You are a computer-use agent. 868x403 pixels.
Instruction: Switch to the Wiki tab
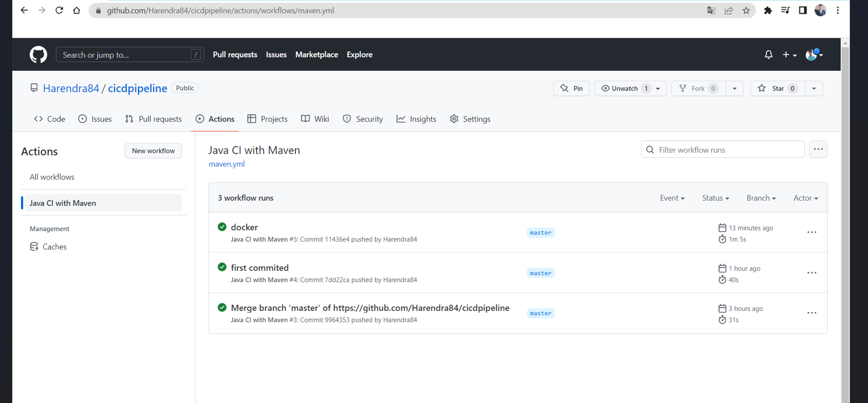(x=315, y=119)
